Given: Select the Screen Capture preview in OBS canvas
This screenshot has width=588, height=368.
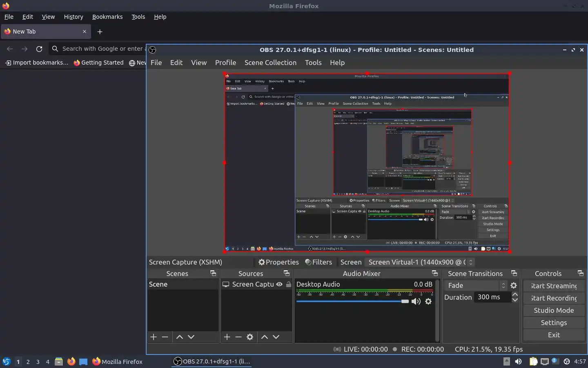Looking at the screenshot, I should (367, 163).
